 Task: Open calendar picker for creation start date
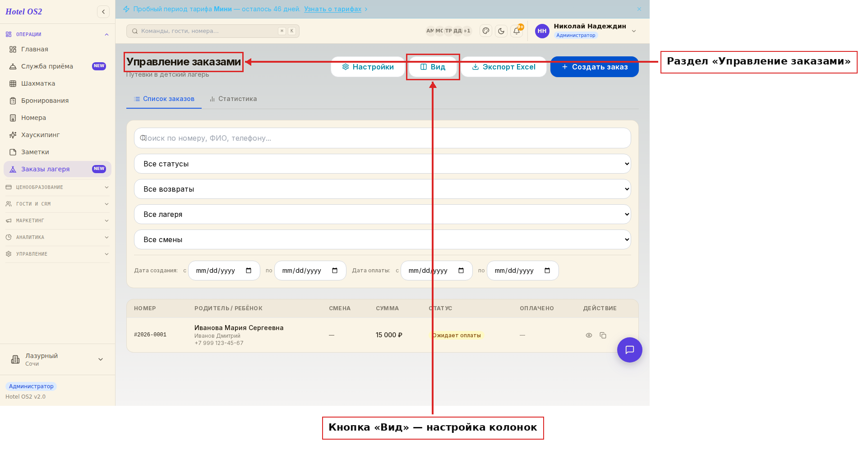pyautogui.click(x=249, y=271)
